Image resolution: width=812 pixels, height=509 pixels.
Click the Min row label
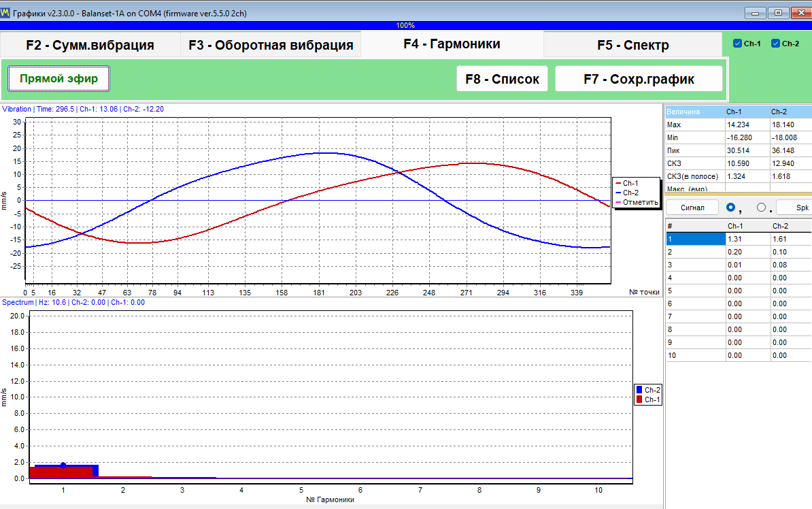696,137
